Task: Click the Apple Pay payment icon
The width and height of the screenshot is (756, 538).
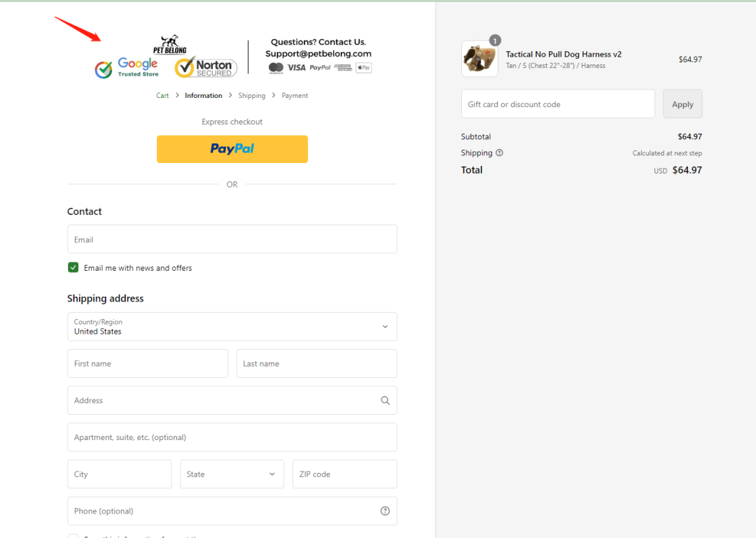Action: (363, 68)
